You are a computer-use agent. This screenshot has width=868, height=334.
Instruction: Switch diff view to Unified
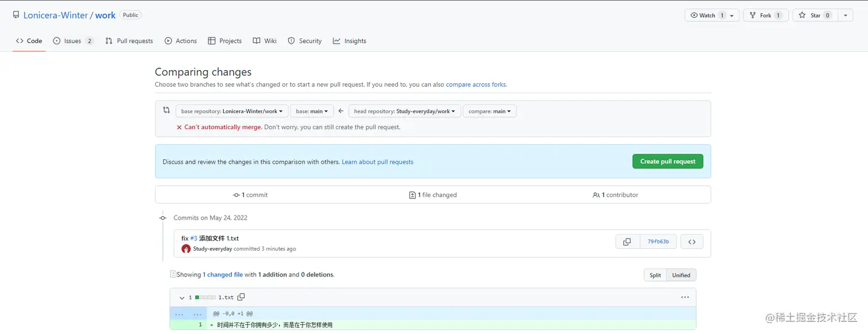click(x=681, y=275)
